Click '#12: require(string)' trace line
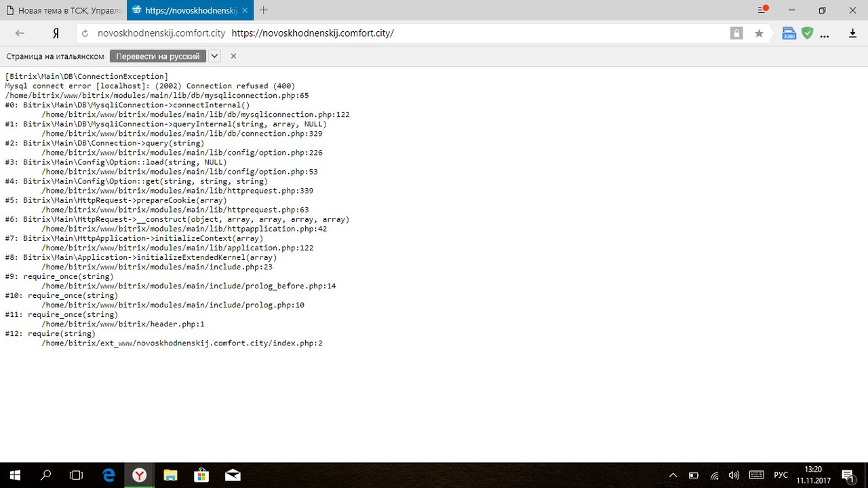868x488 pixels. (x=50, y=333)
